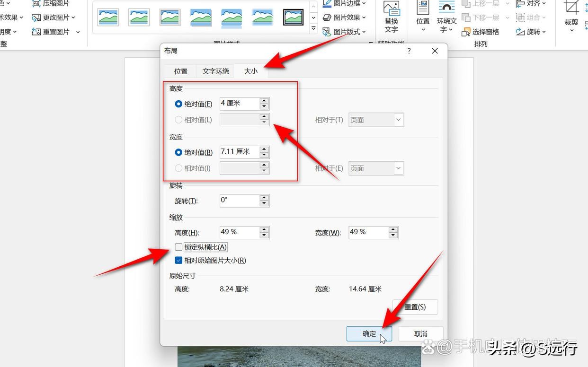Toggle Relative to original picture size checkbox
This screenshot has height=367, width=588.
coord(178,260)
